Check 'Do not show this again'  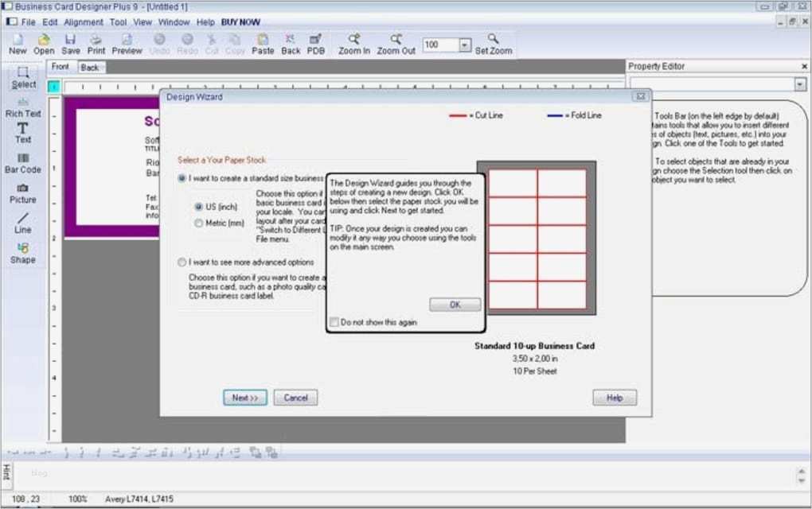point(334,322)
